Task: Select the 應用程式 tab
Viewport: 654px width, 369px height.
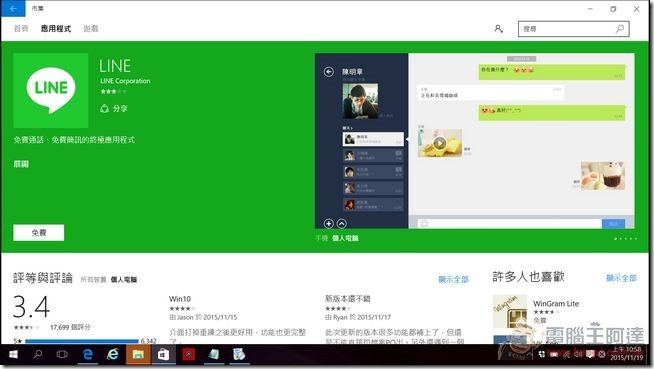Action: click(x=56, y=29)
